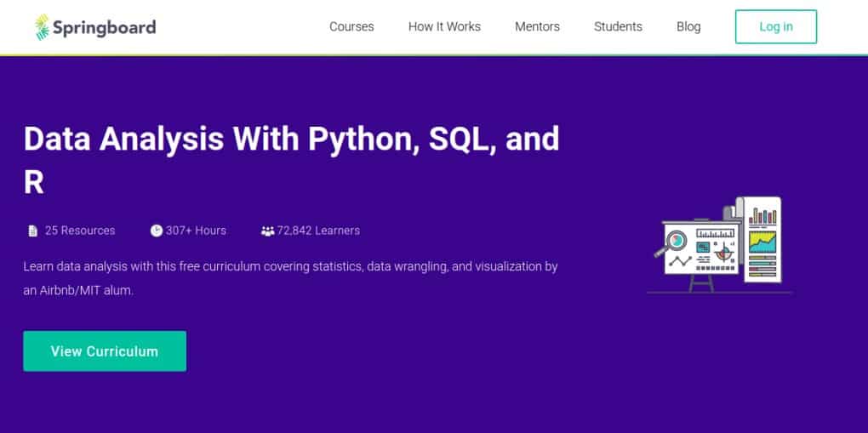Open the Courses menu item
This screenshot has height=433, width=868.
click(x=351, y=26)
